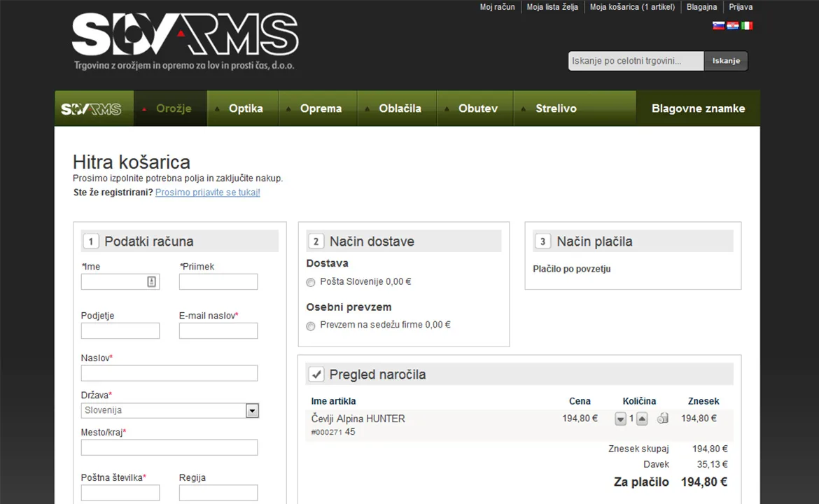This screenshot has height=504, width=819.
Task: Select Pošta Slovenije 0,00 € delivery
Action: coord(311,283)
